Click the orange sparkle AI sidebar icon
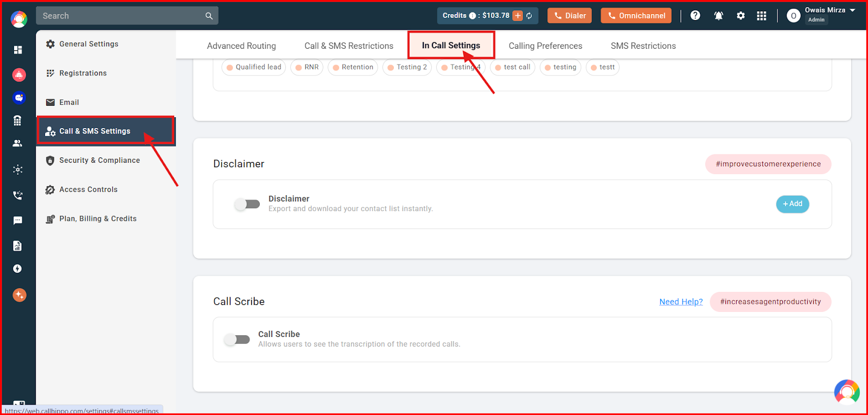This screenshot has height=415, width=868. [20, 295]
